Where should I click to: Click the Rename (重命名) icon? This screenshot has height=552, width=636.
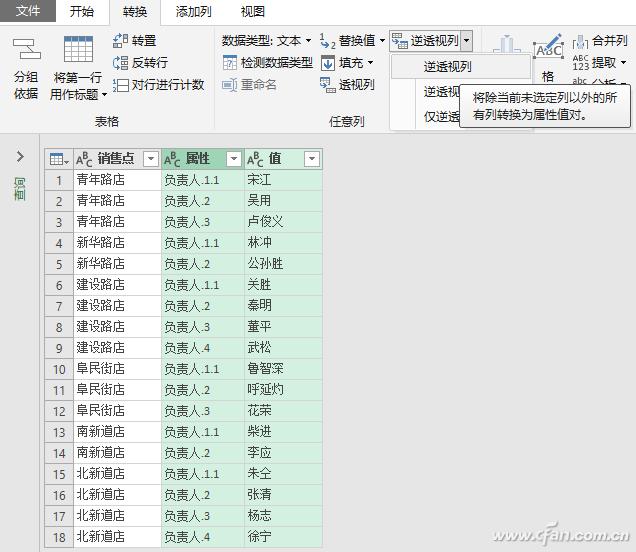(230, 85)
